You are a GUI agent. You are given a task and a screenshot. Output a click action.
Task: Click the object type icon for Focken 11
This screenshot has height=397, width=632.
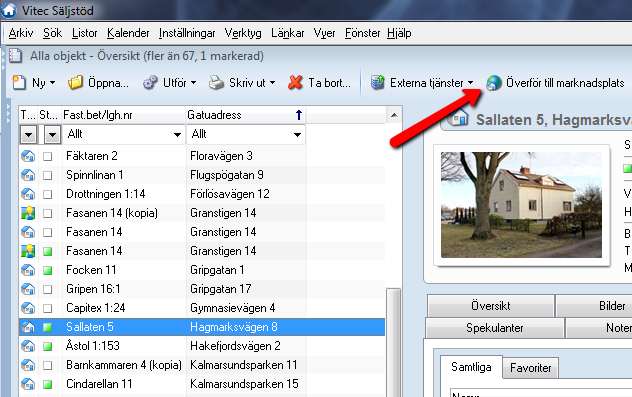coord(28,270)
